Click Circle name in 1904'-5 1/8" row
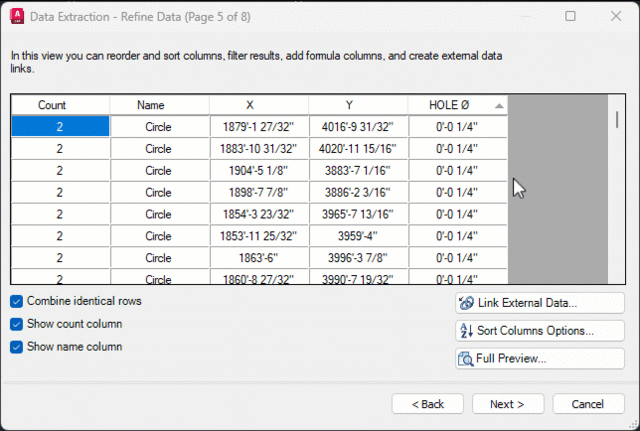Viewport: 640px width, 431px height. point(158,170)
